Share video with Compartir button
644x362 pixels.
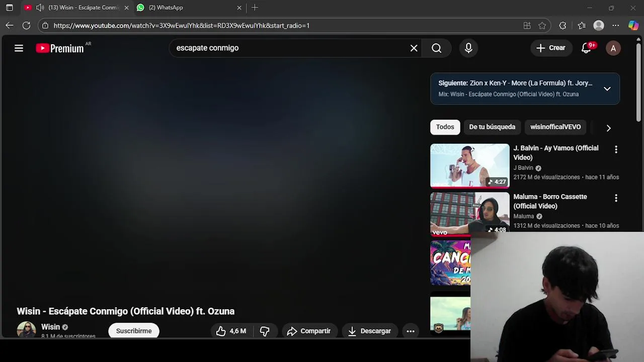[x=308, y=331]
